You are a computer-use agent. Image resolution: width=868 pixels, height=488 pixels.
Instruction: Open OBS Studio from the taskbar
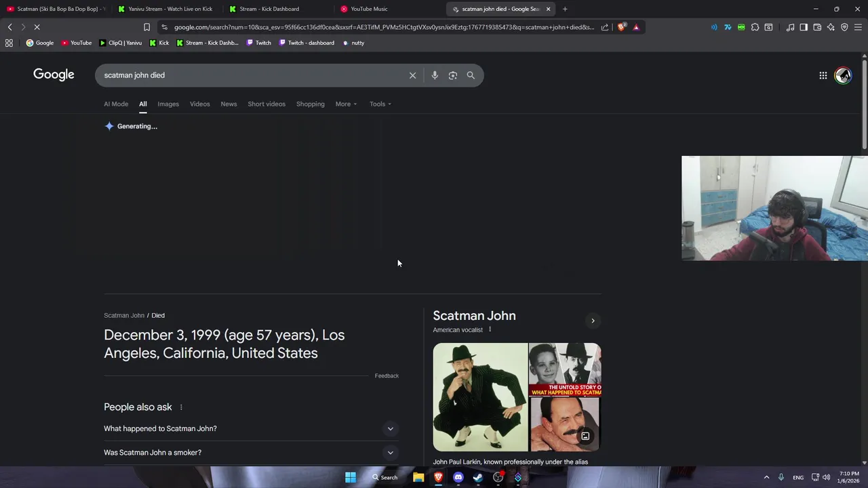pyautogui.click(x=498, y=477)
